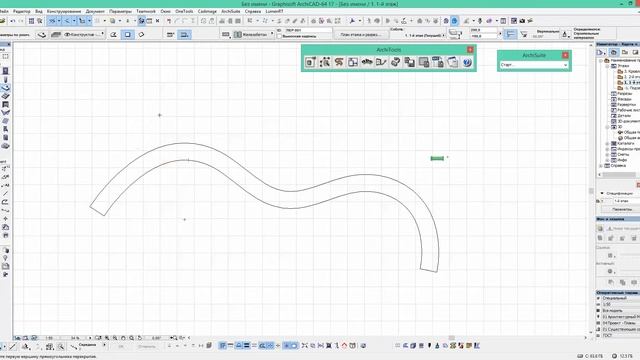Collapse the 3D tree node

(607, 127)
